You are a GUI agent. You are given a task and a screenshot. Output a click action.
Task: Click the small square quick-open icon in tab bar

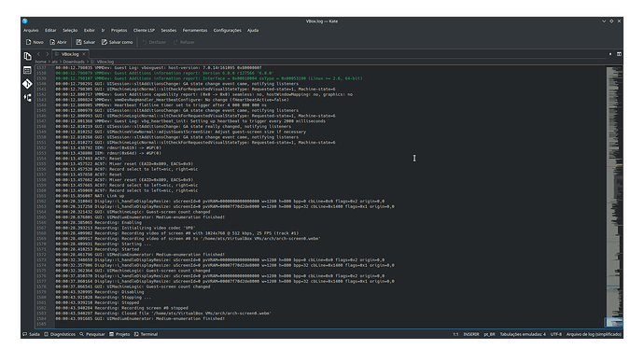click(610, 54)
